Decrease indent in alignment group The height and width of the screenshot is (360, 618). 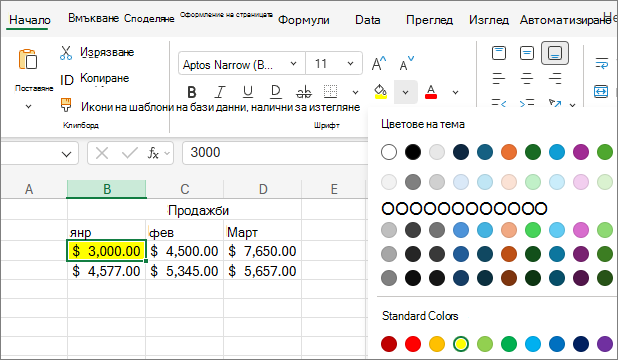click(499, 103)
